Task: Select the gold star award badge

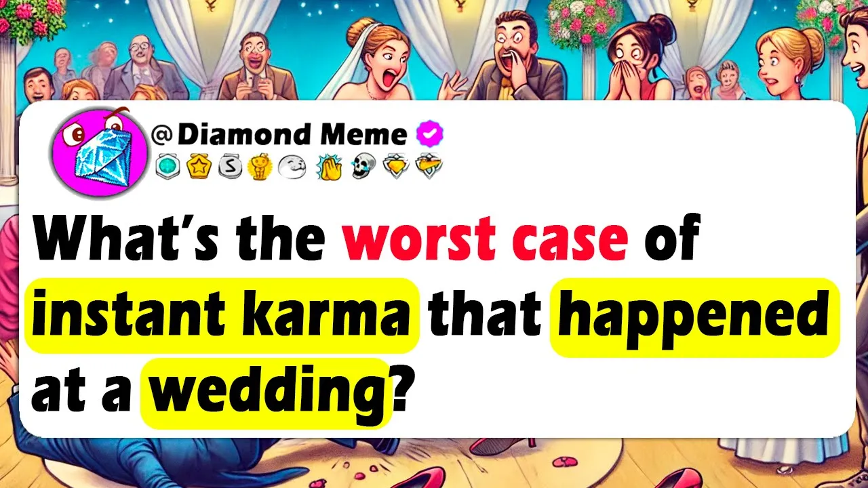Action: (x=199, y=166)
